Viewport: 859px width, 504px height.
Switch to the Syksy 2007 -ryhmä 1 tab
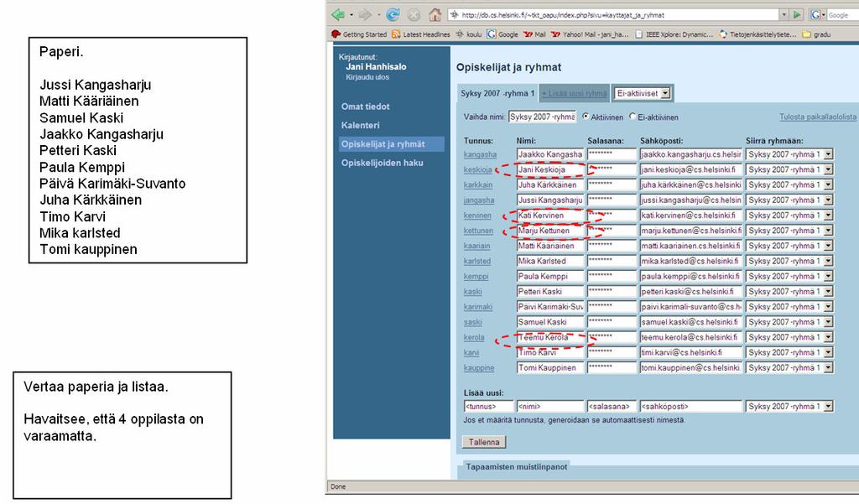tap(497, 94)
